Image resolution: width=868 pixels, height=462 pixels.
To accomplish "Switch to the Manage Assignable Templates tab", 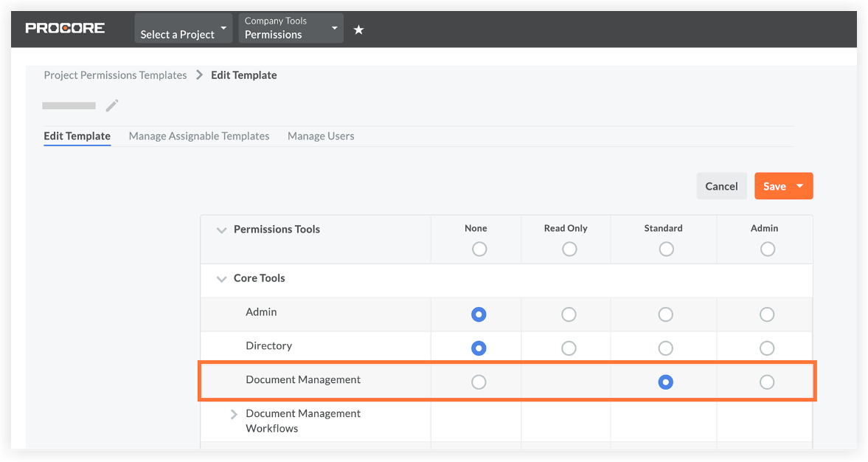I will (199, 136).
